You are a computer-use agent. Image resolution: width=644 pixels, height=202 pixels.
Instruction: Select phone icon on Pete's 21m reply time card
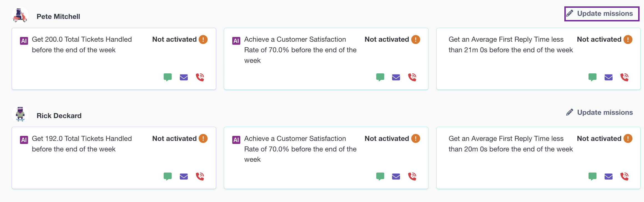624,77
